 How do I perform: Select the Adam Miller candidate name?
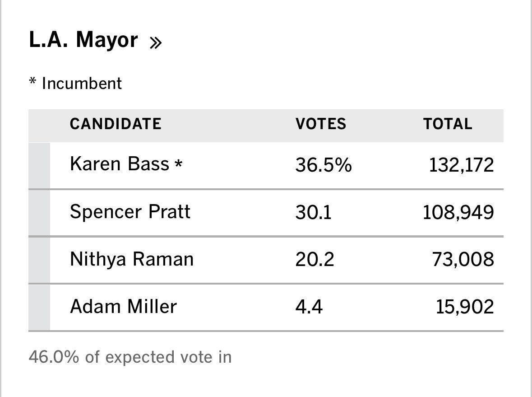[x=123, y=307]
